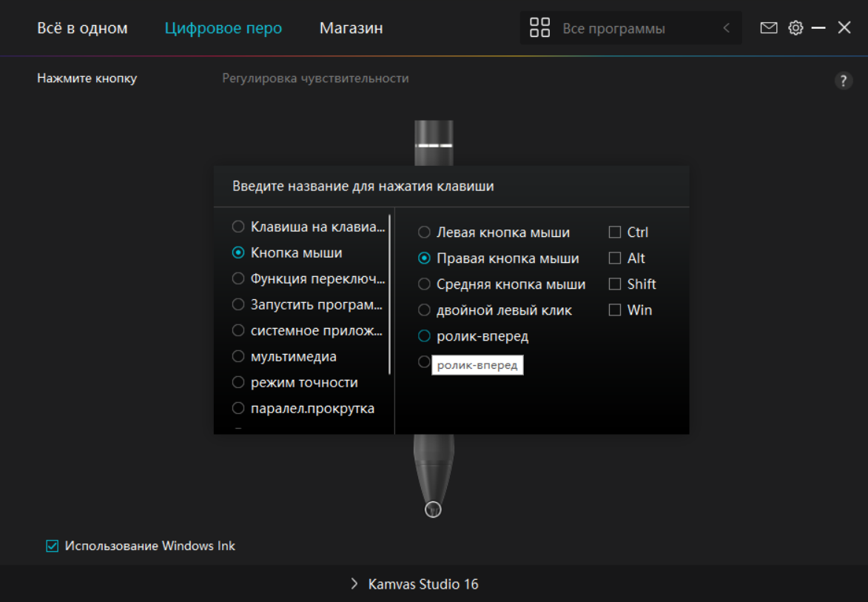Choose the двойной левый клик option
Image resolution: width=868 pixels, height=602 pixels.
click(424, 310)
